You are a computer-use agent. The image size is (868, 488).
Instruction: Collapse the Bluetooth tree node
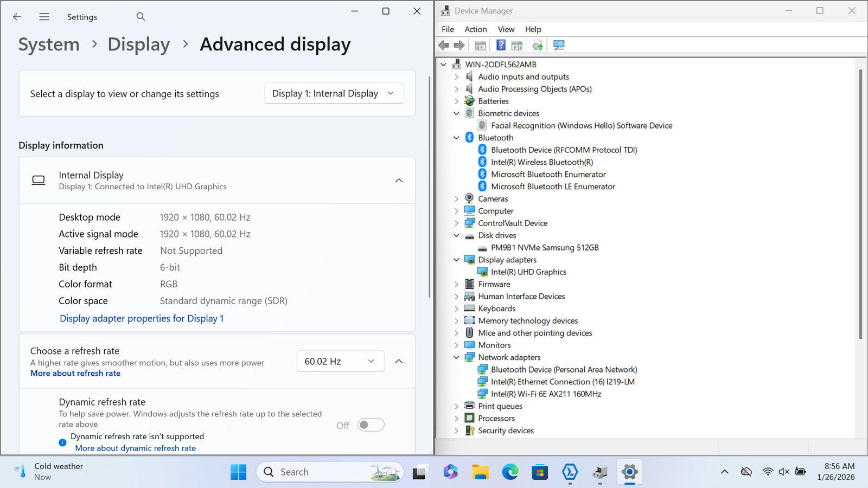click(x=456, y=138)
